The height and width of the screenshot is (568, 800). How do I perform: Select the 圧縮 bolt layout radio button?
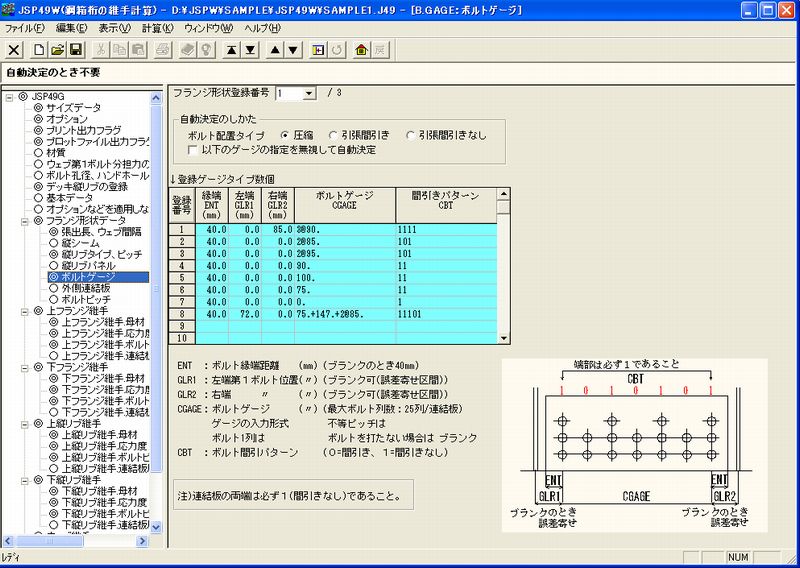[x=285, y=135]
